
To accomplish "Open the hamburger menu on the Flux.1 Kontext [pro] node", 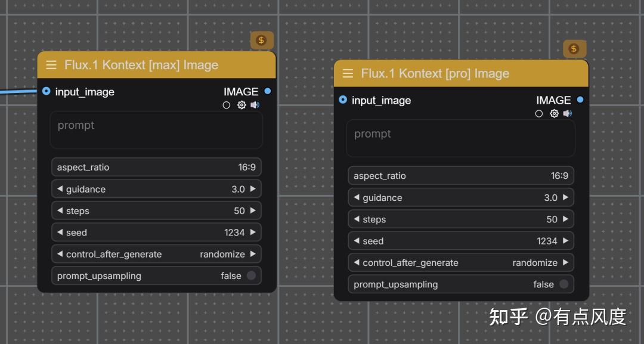I will click(348, 73).
